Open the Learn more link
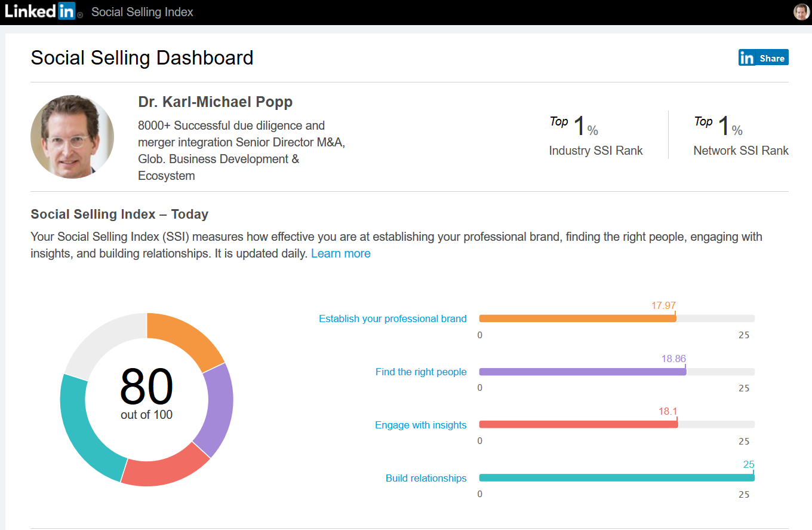This screenshot has height=530, width=812. (341, 253)
